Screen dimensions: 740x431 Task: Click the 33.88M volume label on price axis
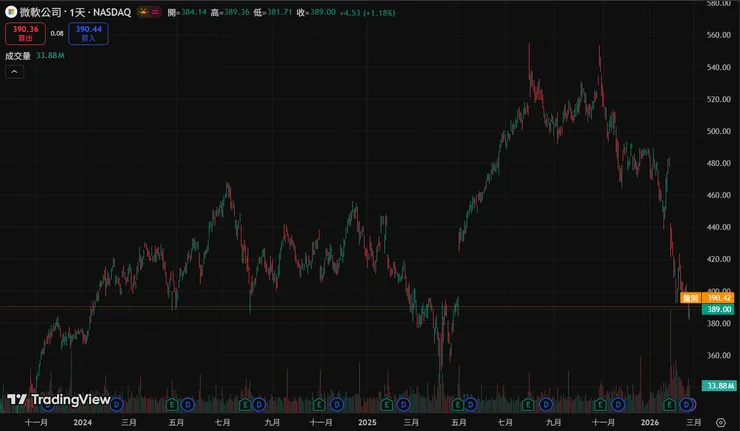click(718, 386)
